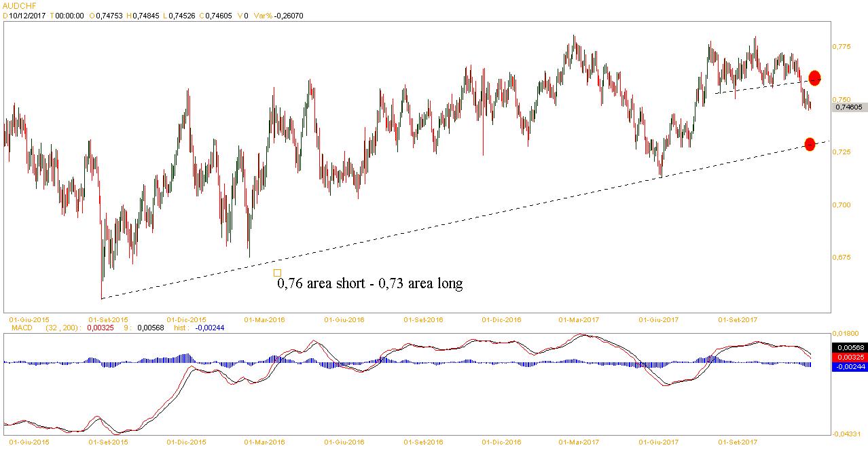Image resolution: width=868 pixels, height=454 pixels.
Task: Click 01-Giu-2017 label under price chart
Action: (659, 319)
